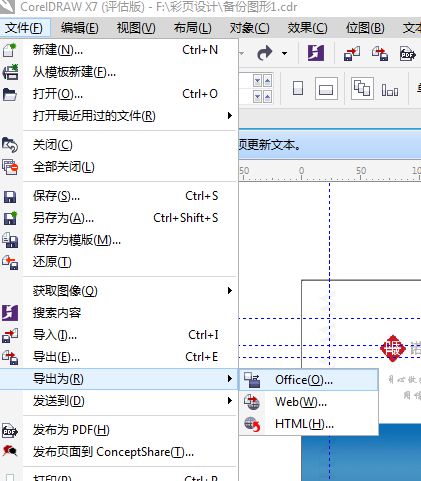Open the redo history dropdown arrow
The height and width of the screenshot is (481, 421).
[x=284, y=53]
